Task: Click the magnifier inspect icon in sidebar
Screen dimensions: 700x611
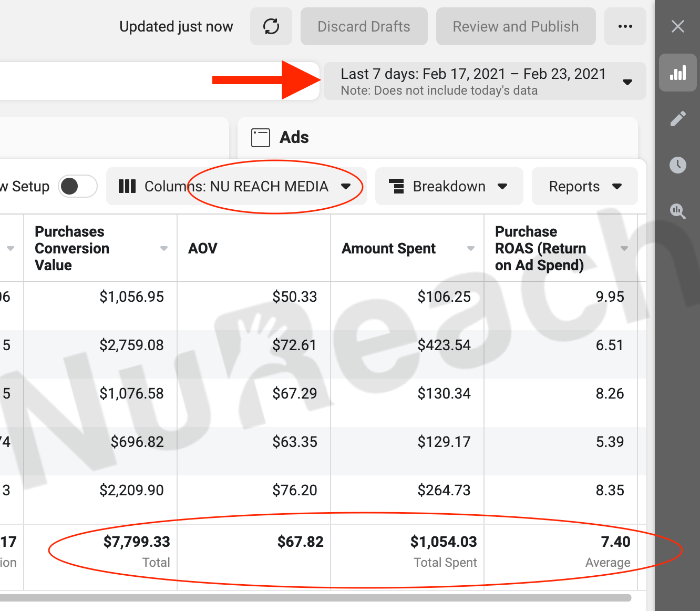Action: coord(677,211)
